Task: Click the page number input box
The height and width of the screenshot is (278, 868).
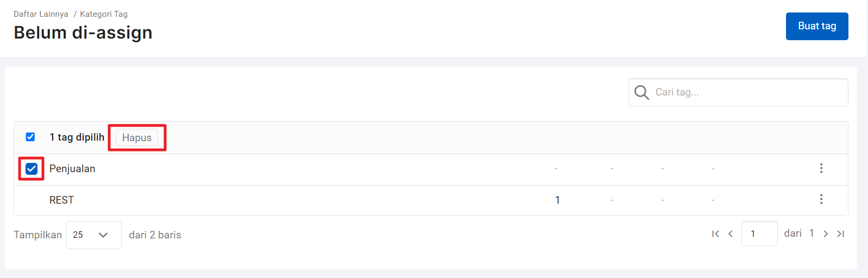Action: point(759,233)
